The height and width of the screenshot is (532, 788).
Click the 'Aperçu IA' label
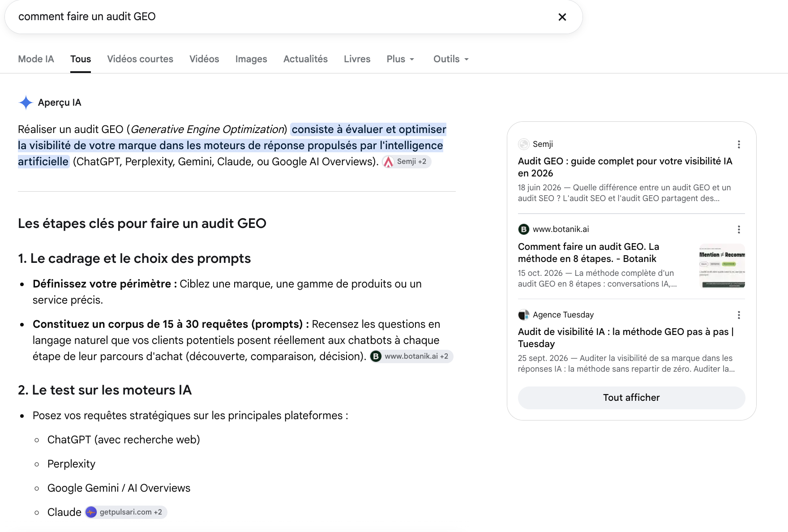[x=60, y=103]
